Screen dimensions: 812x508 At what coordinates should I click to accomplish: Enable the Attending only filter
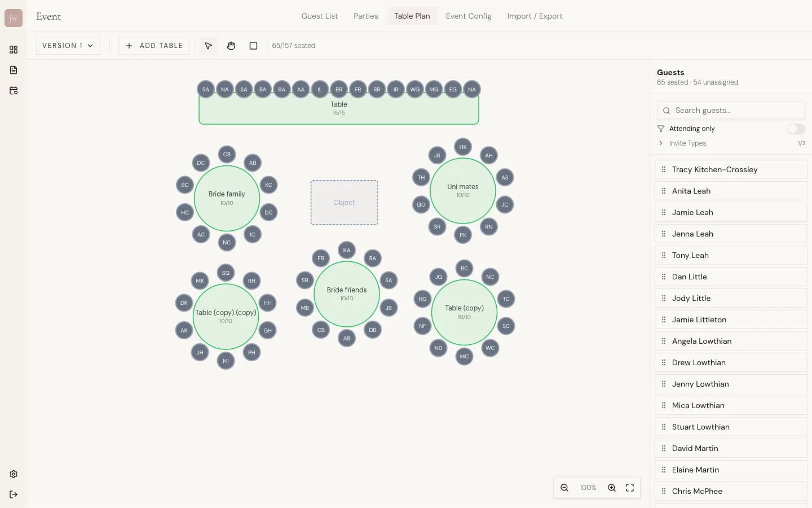click(x=796, y=129)
